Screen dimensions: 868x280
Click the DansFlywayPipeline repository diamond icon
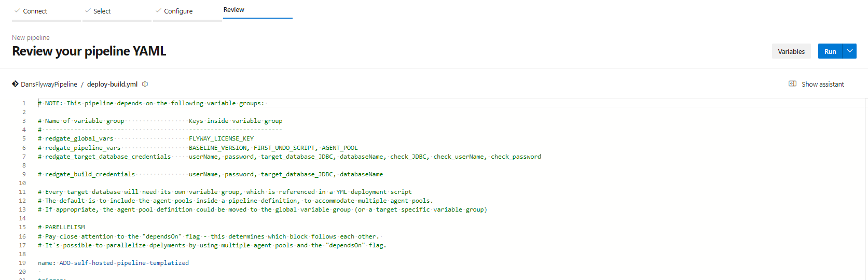tap(15, 84)
